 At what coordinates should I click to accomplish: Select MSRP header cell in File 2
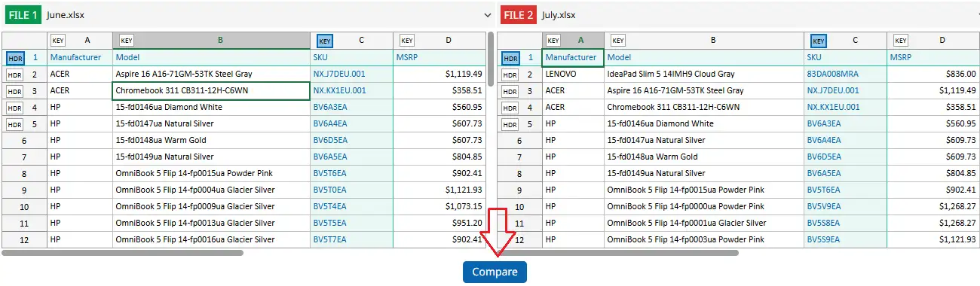(x=933, y=57)
